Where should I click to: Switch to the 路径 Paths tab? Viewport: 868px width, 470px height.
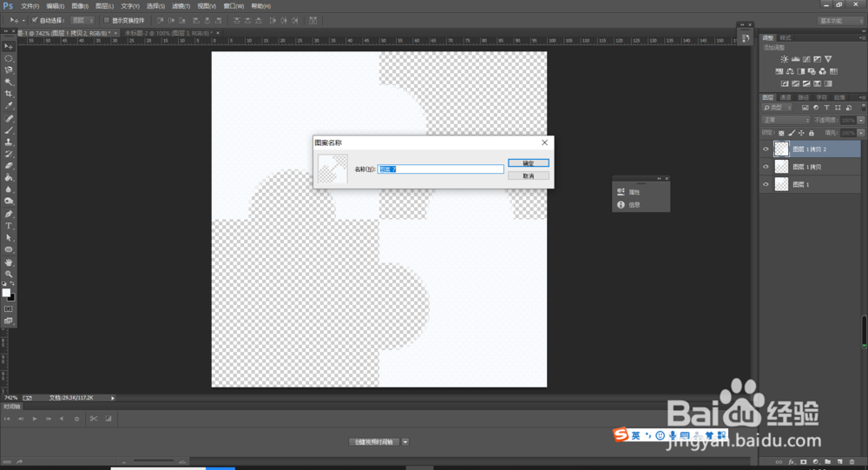coord(803,97)
